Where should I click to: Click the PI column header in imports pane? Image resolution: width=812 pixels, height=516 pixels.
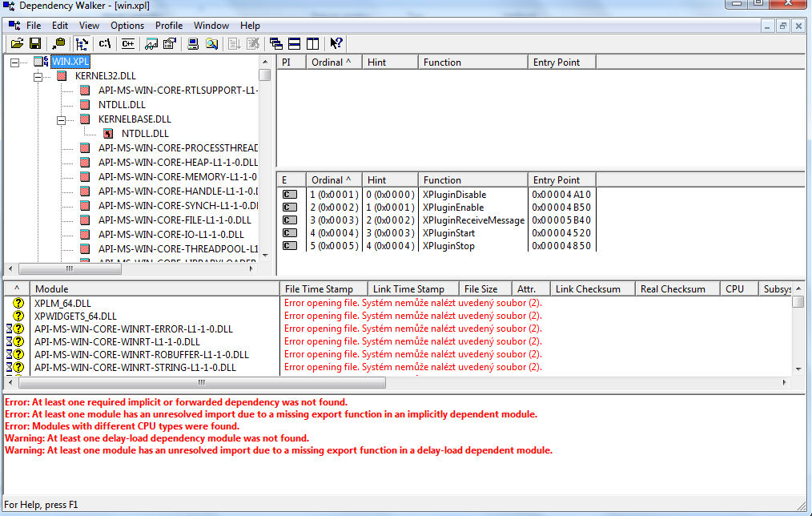click(291, 62)
